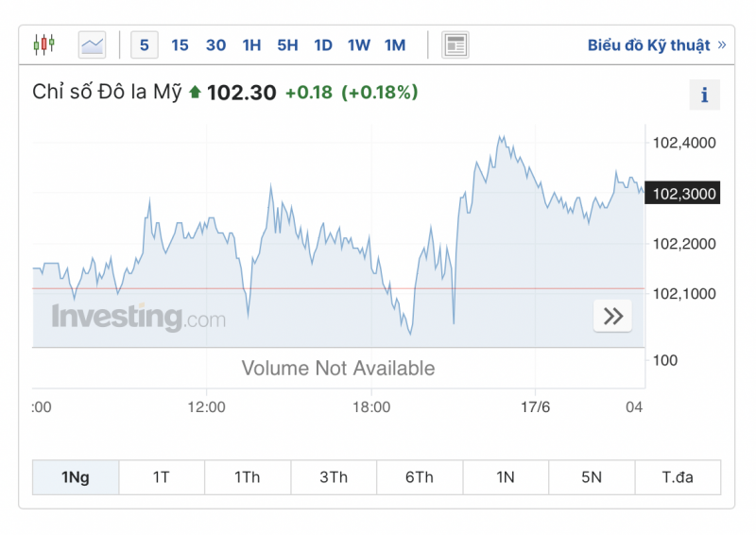Click the info icon button
The width and height of the screenshot is (756, 535).
[704, 95]
